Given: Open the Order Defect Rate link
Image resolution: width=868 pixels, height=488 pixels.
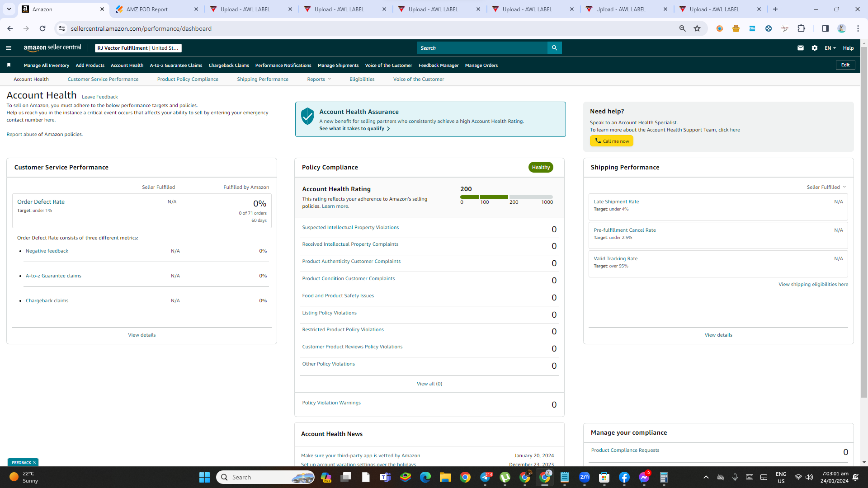Looking at the screenshot, I should (x=41, y=202).
